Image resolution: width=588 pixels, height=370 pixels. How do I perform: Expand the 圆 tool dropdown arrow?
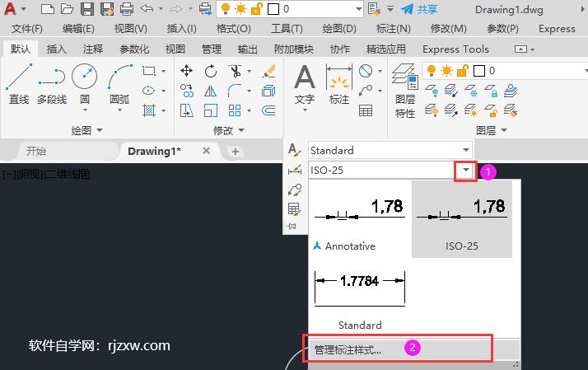click(85, 110)
